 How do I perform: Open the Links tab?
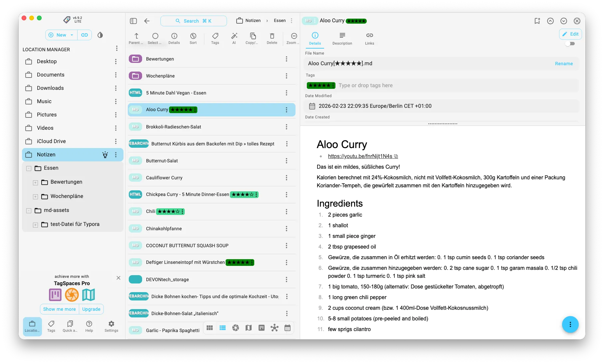(369, 38)
